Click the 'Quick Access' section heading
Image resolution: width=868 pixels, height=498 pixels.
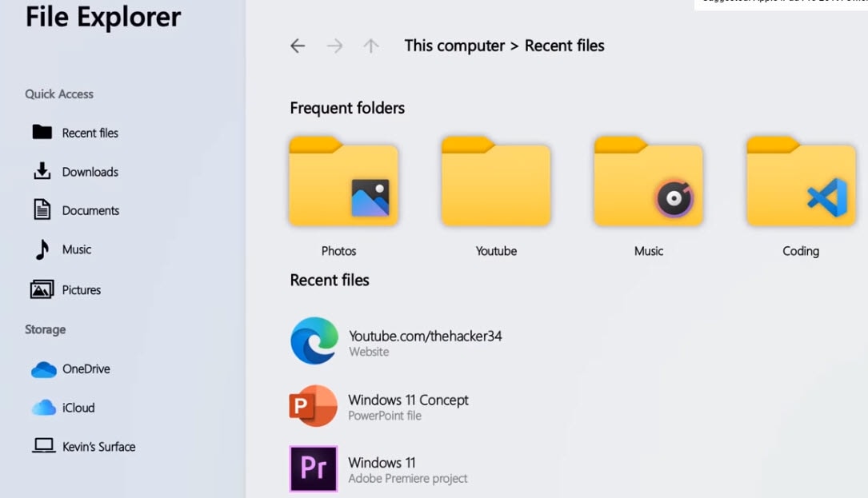coord(59,94)
